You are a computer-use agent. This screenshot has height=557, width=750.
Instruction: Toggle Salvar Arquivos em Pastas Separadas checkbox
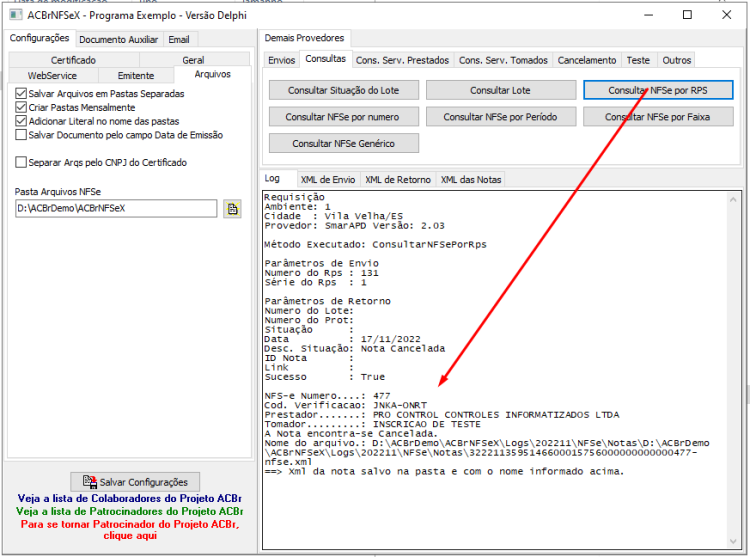pos(21,93)
